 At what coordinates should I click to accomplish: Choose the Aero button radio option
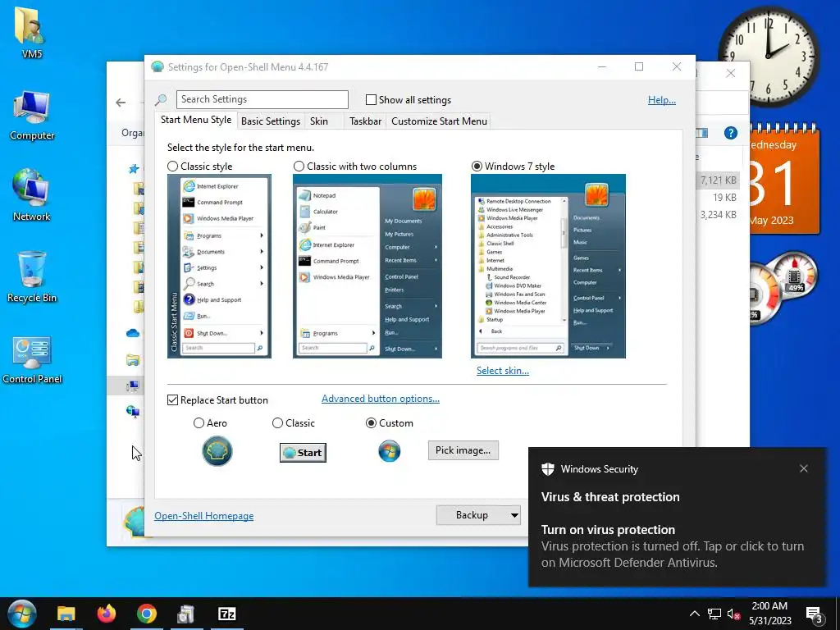[199, 423]
